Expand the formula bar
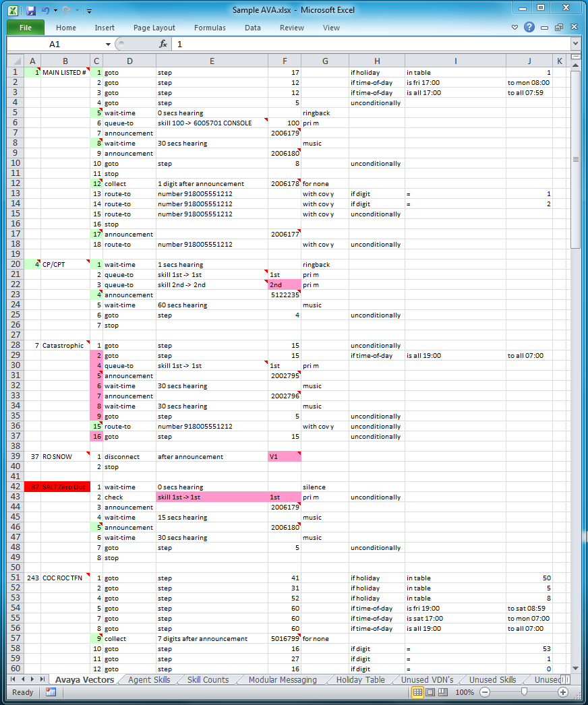This screenshot has height=705, width=588. coord(575,44)
